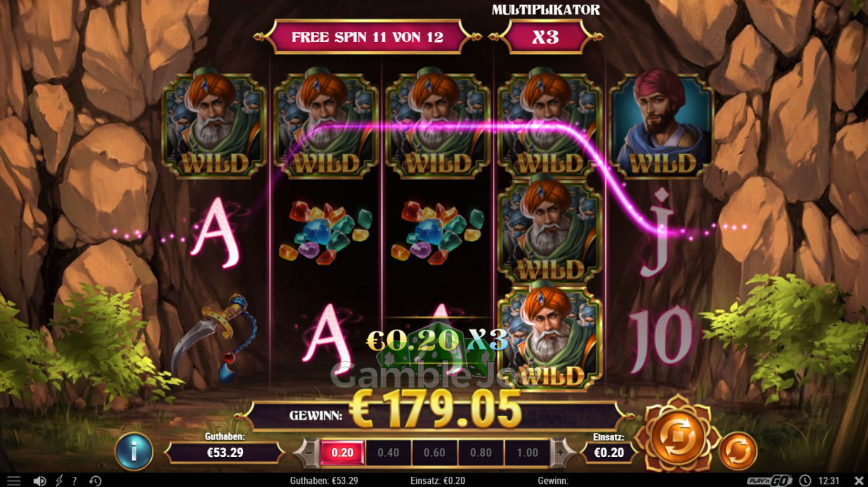Click the large orange spin button
The image size is (868, 487).
[678, 434]
